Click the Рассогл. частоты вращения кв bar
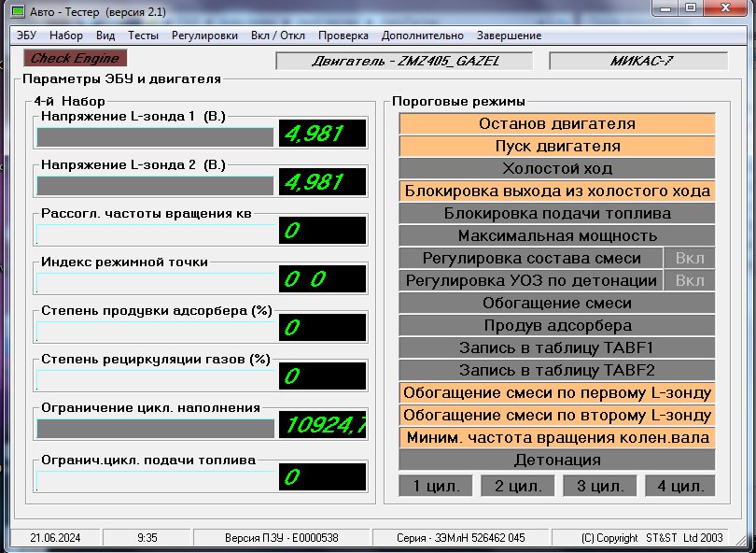Viewport: 756px width, 553px height. [155, 234]
